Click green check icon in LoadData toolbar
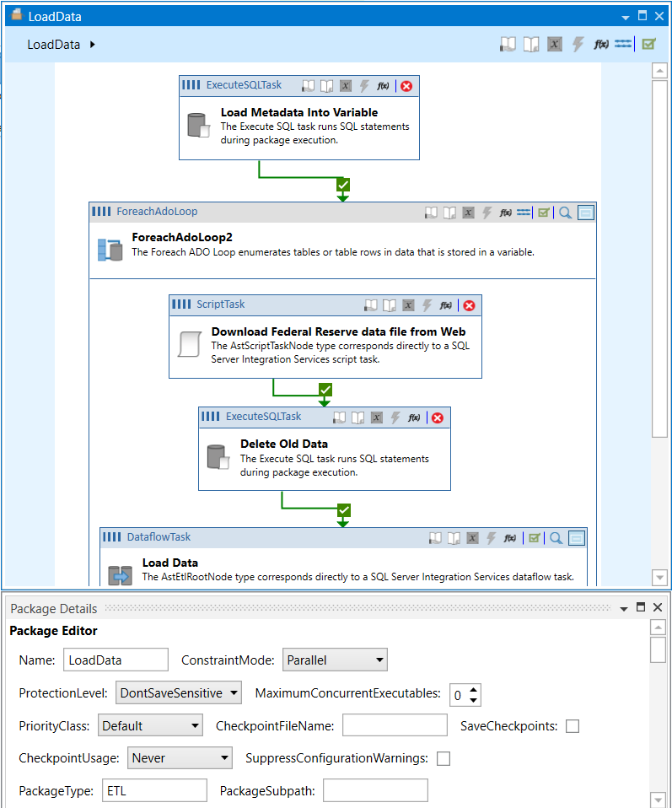Image resolution: width=672 pixels, height=808 pixels. [648, 45]
